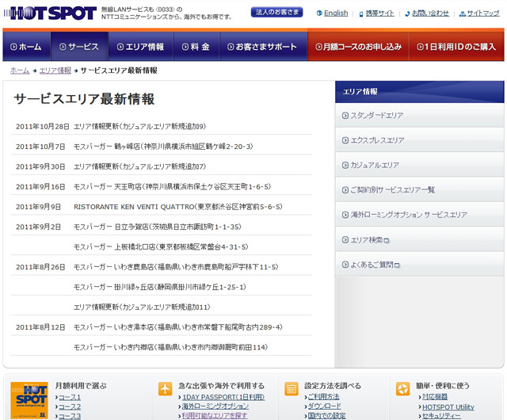Open the 海外ローミングオプション footer link

click(x=215, y=407)
